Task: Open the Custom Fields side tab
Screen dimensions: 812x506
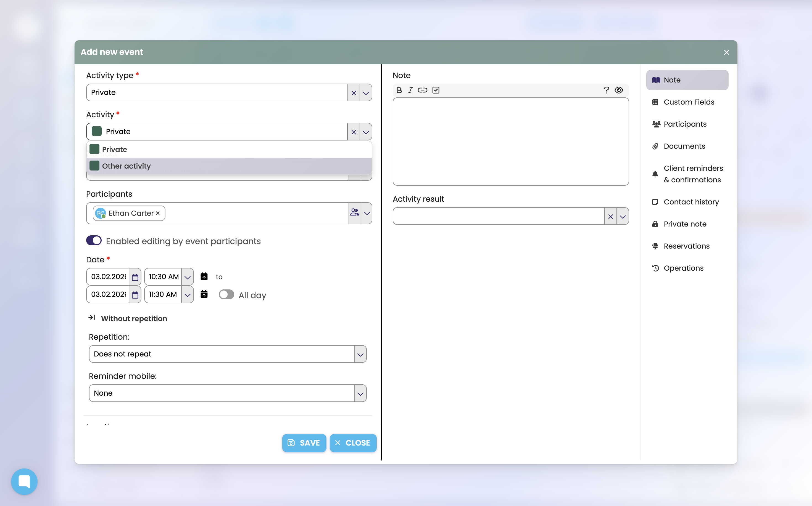Action: [x=689, y=102]
